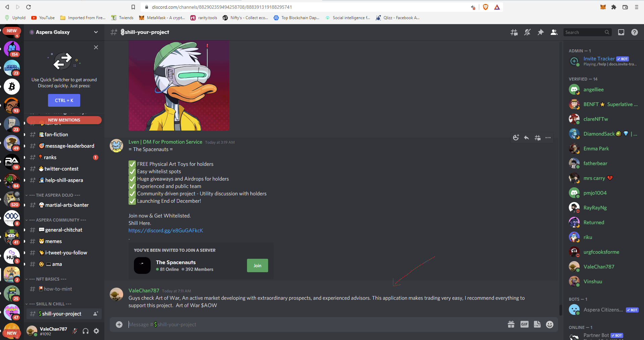
Task: Open the general-chitchat channel
Action: coord(64,230)
